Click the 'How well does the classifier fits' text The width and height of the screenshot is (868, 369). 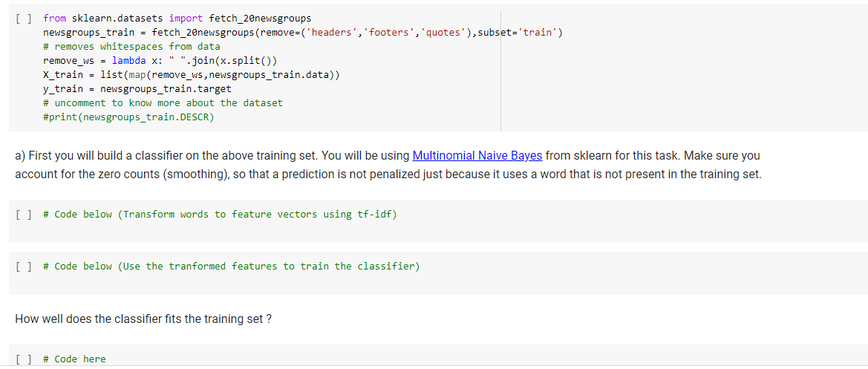[143, 319]
